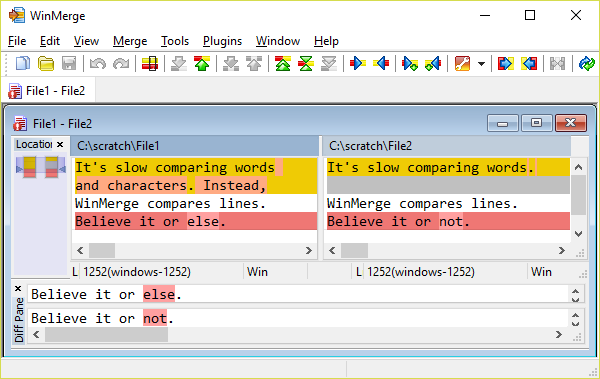Viewport: 600px width, 379px height.
Task: Open the File menu
Action: (x=17, y=41)
